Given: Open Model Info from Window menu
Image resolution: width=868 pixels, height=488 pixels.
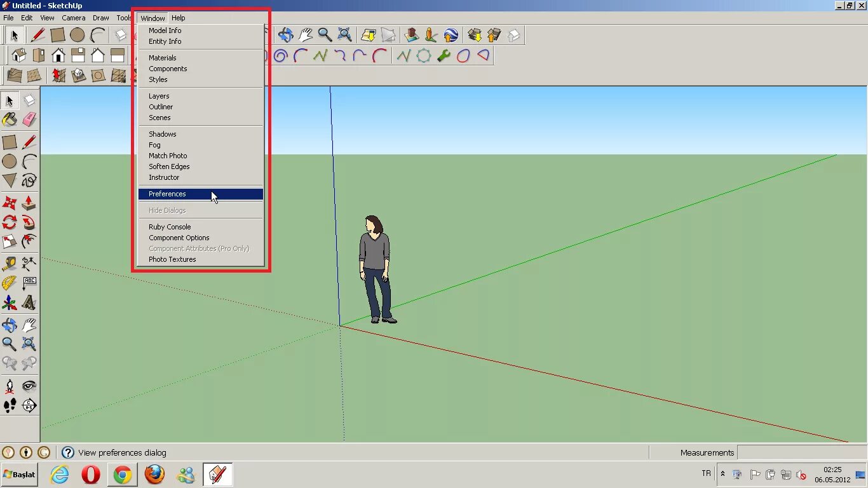Looking at the screenshot, I should pos(201,30).
